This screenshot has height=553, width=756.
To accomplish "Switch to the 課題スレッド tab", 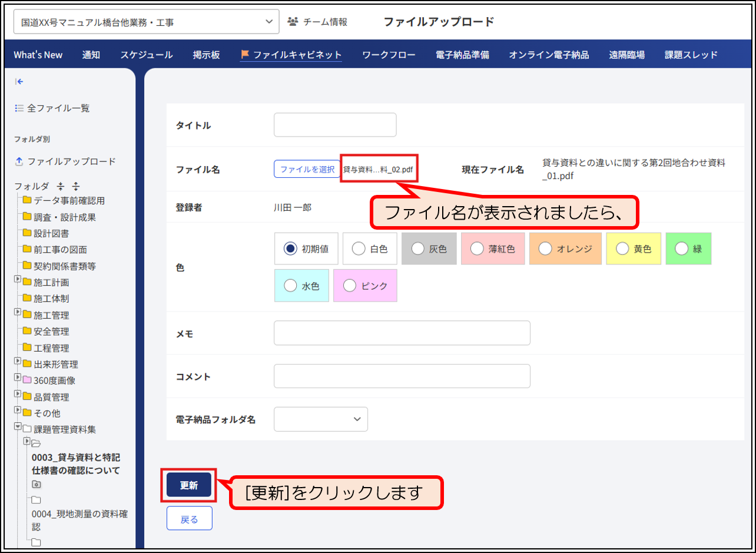I will 691,55.
